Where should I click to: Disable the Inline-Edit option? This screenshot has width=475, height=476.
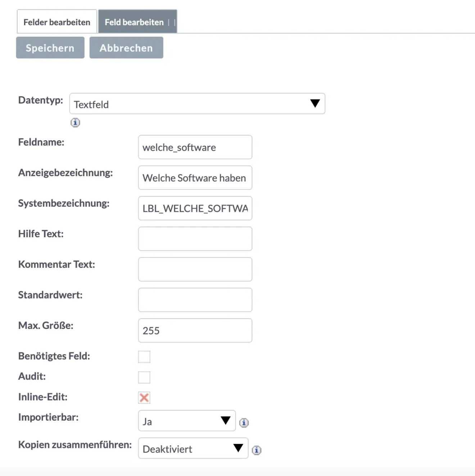pos(144,398)
